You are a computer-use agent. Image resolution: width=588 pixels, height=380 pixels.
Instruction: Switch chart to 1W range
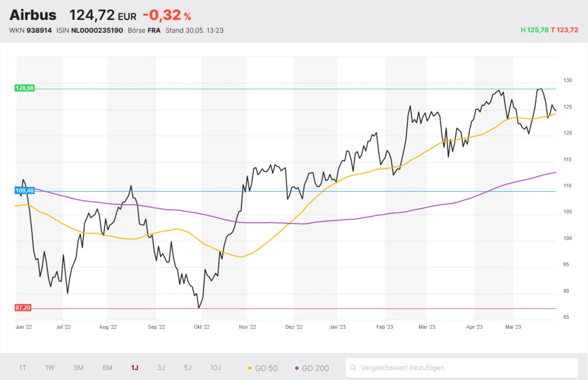click(50, 368)
